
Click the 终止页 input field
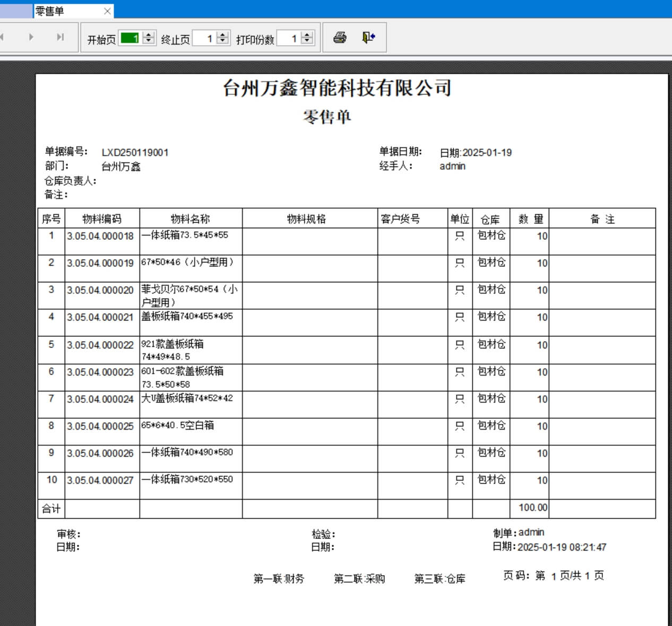click(x=204, y=38)
